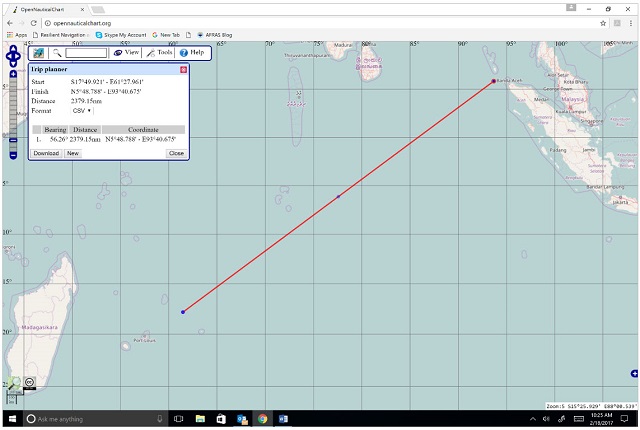Image resolution: width=640 pixels, height=430 pixels.
Task: Click the New button in Trip planner
Action: tap(73, 153)
